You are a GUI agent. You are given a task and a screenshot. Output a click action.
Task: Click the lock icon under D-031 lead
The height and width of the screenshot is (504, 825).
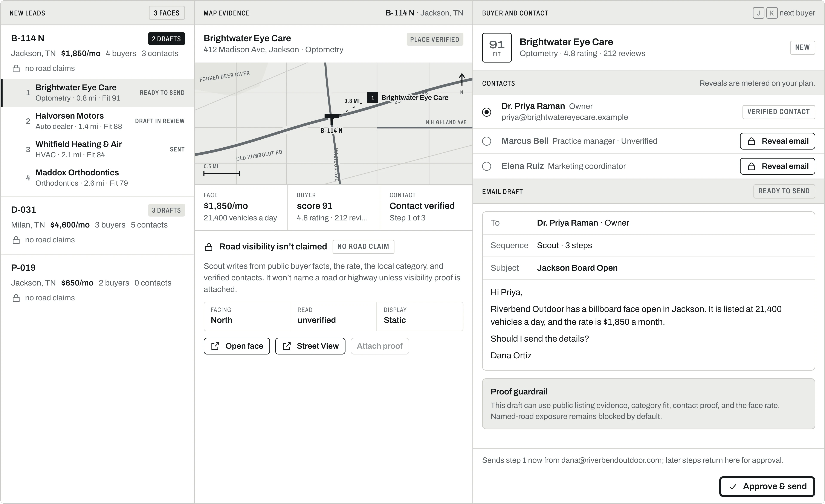(16, 240)
